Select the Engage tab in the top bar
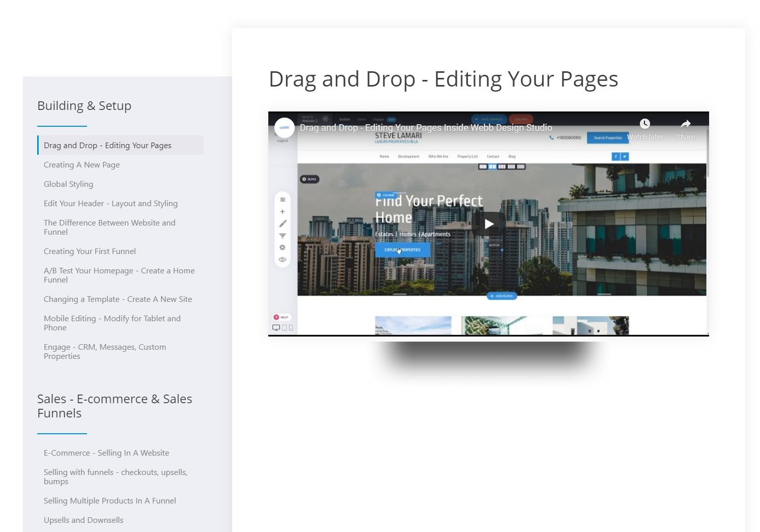This screenshot has width=760, height=532. [378, 119]
